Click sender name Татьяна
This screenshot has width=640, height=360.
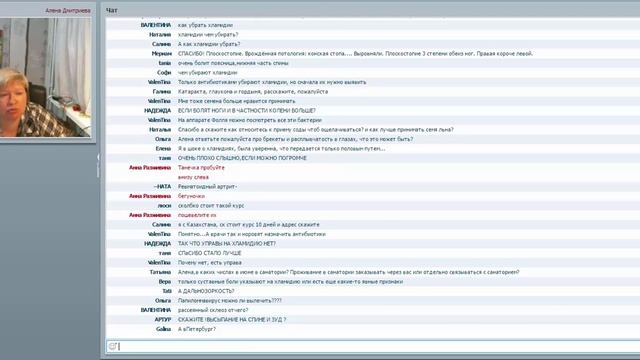160,272
